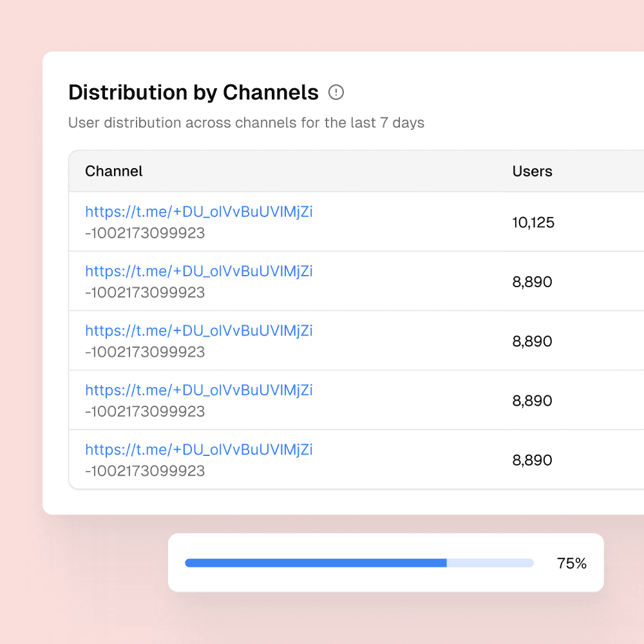
Task: Sort the table by the Channel column
Action: pos(113,171)
